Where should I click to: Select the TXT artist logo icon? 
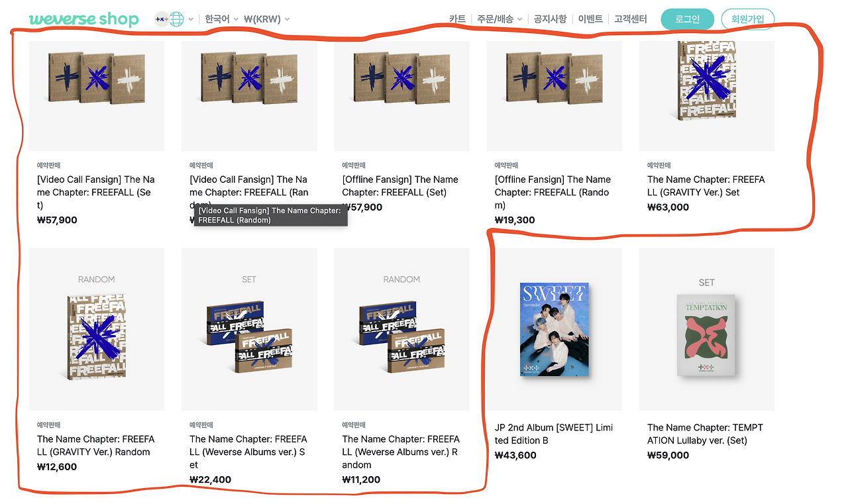click(x=161, y=19)
